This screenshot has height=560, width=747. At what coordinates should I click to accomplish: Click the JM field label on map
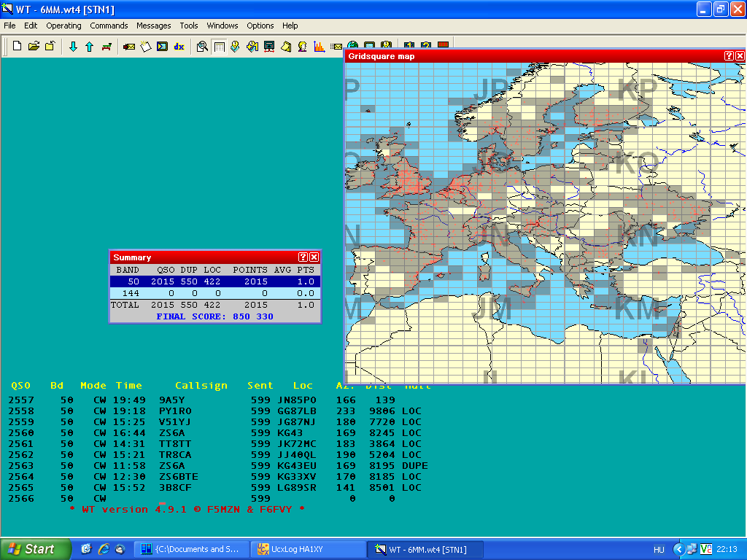[492, 308]
